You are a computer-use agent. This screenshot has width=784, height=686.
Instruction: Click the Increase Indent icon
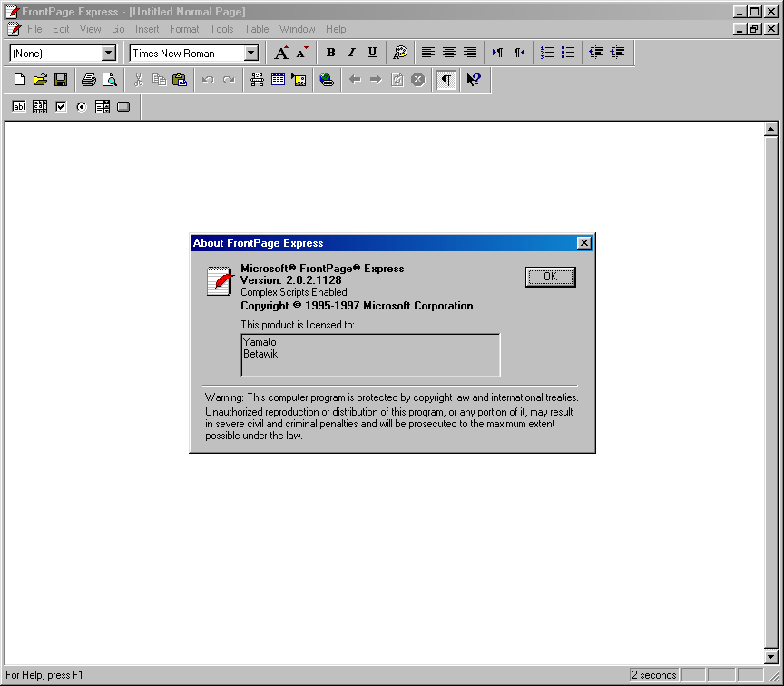point(617,53)
